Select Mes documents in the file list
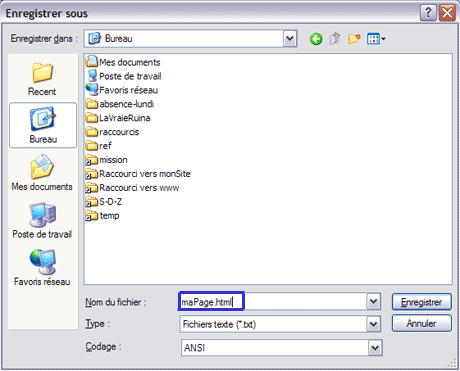The height and width of the screenshot is (371, 460). (x=123, y=62)
